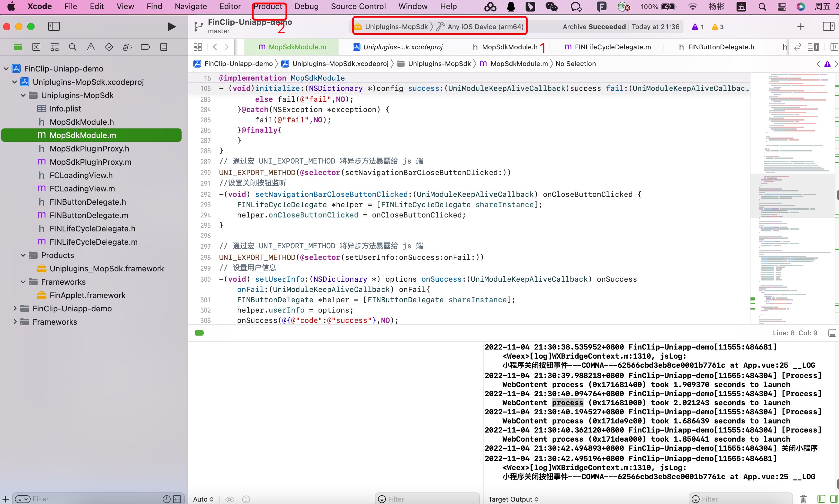
Task: Expand the FinClip-Uniapp-demo subfolder
Action: (x=15, y=308)
